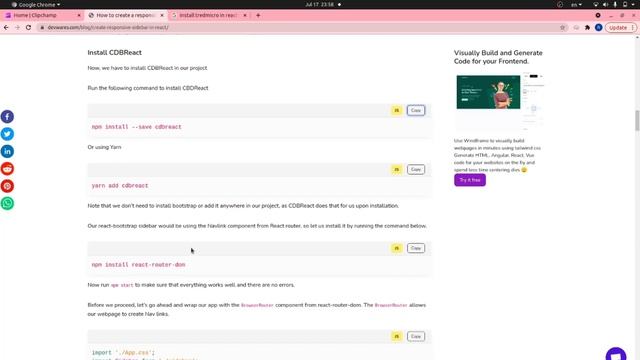The width and height of the screenshot is (640, 360).
Task: Go forward in browser history
Action: [17, 27]
